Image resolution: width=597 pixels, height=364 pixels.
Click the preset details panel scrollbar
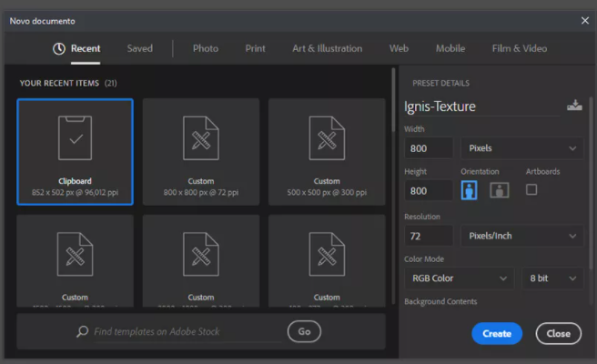point(591,183)
